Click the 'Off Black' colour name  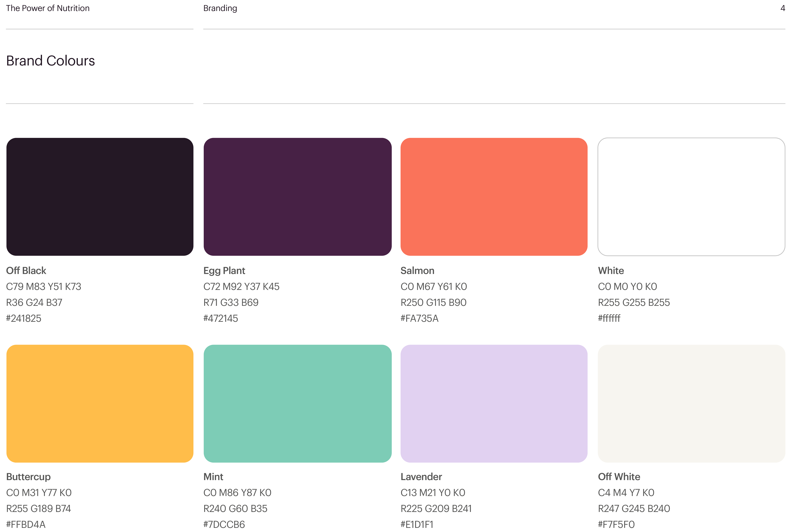tap(26, 270)
